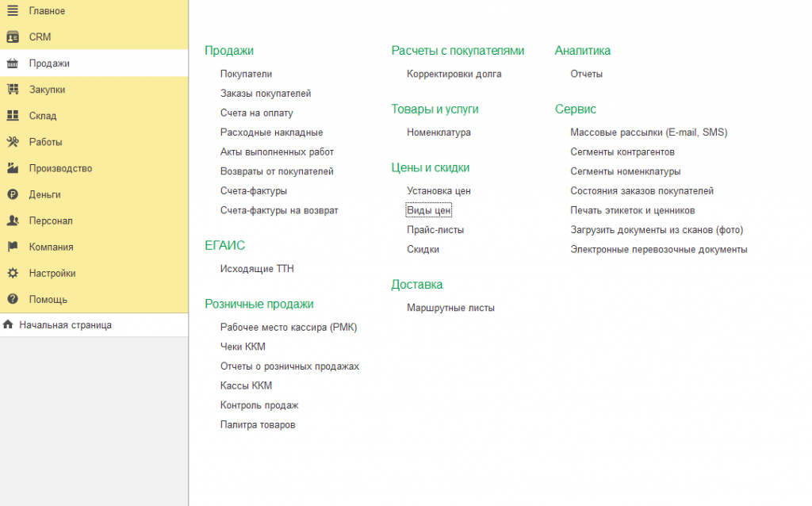Click the Работы tools icon

[x=13, y=142]
